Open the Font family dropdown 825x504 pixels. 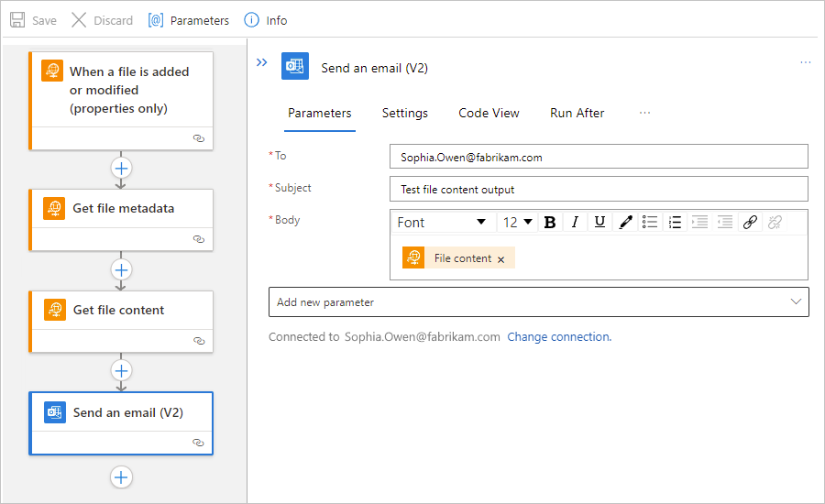(x=442, y=222)
